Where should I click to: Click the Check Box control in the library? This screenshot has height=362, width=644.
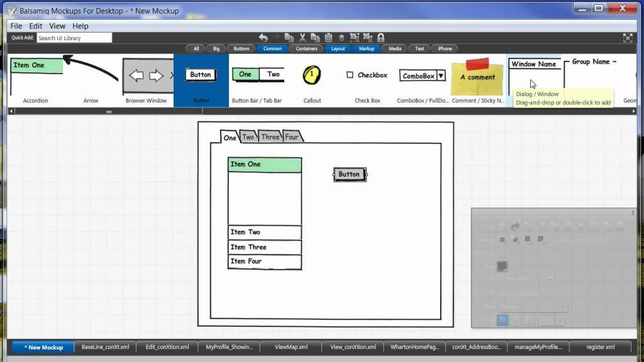click(x=366, y=75)
